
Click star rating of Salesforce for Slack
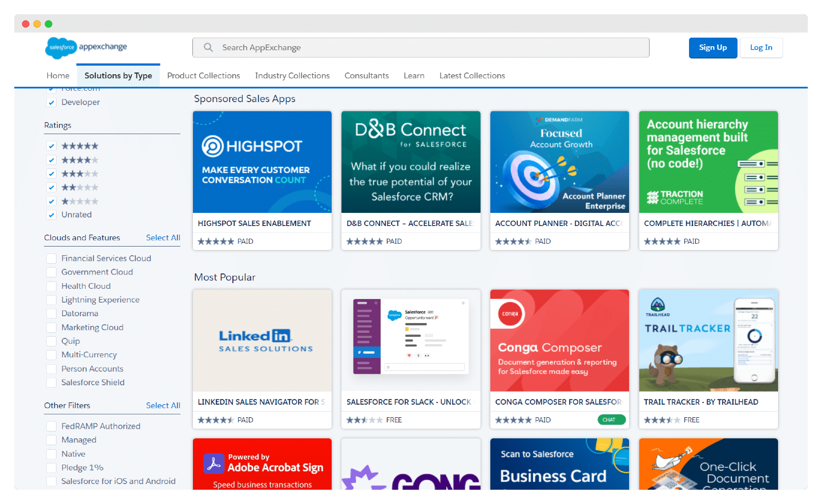pos(365,420)
